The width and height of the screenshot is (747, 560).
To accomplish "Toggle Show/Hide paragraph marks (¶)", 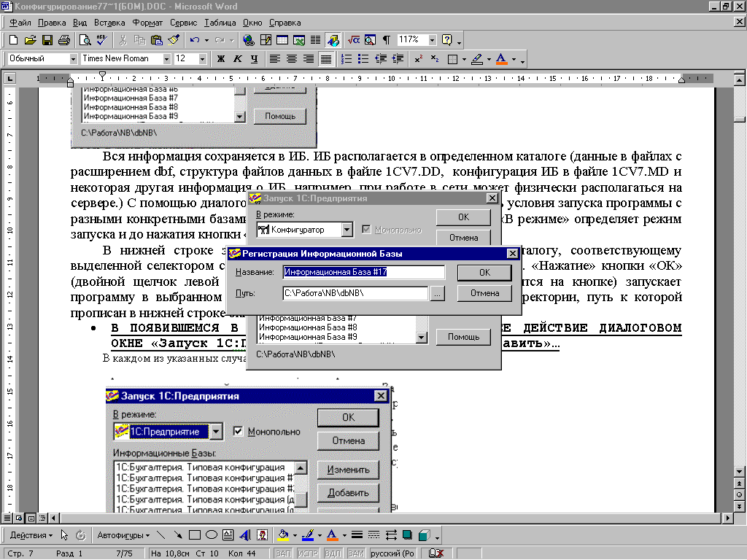I will [x=387, y=40].
